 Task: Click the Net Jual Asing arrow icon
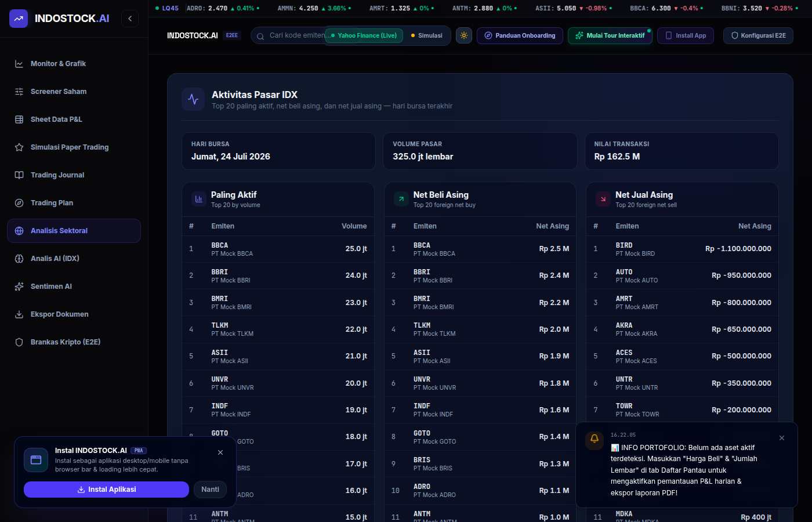click(x=603, y=199)
